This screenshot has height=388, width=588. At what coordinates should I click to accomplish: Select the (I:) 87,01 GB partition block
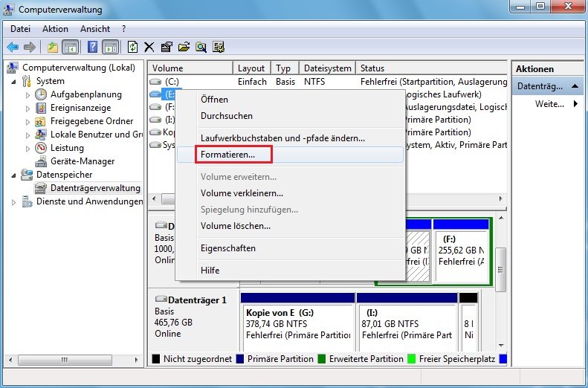point(407,323)
